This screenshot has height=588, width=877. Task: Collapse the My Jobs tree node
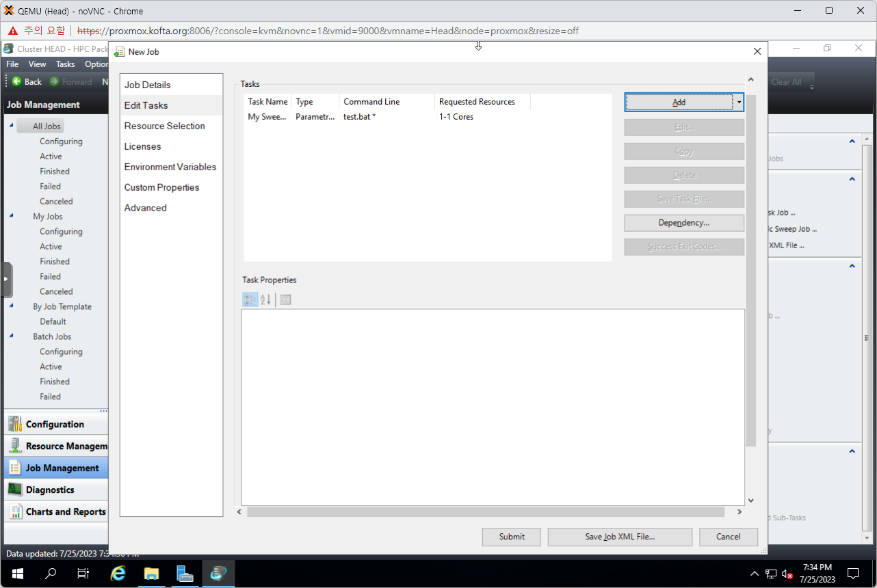point(11,216)
